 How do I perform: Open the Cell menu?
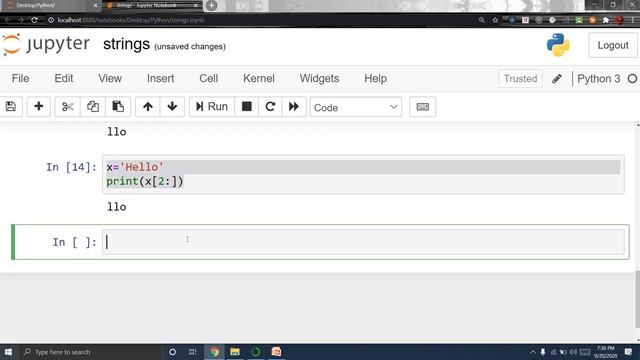209,78
